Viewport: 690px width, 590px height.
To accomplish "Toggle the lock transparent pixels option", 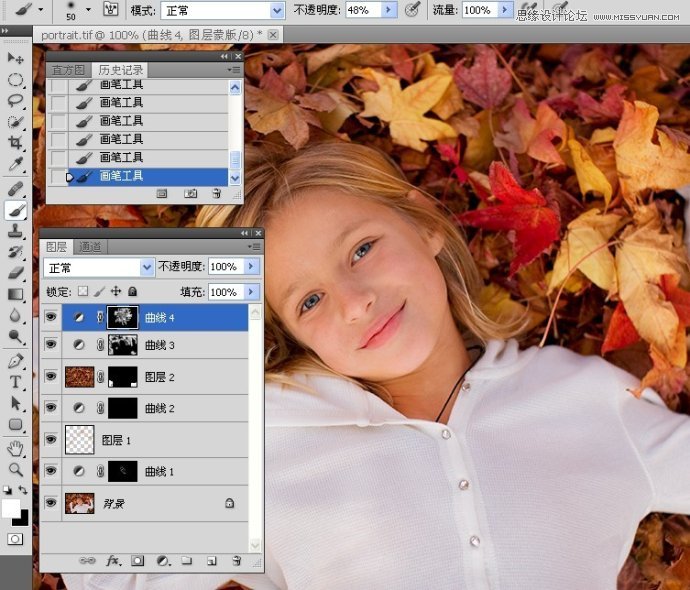I will click(x=83, y=292).
